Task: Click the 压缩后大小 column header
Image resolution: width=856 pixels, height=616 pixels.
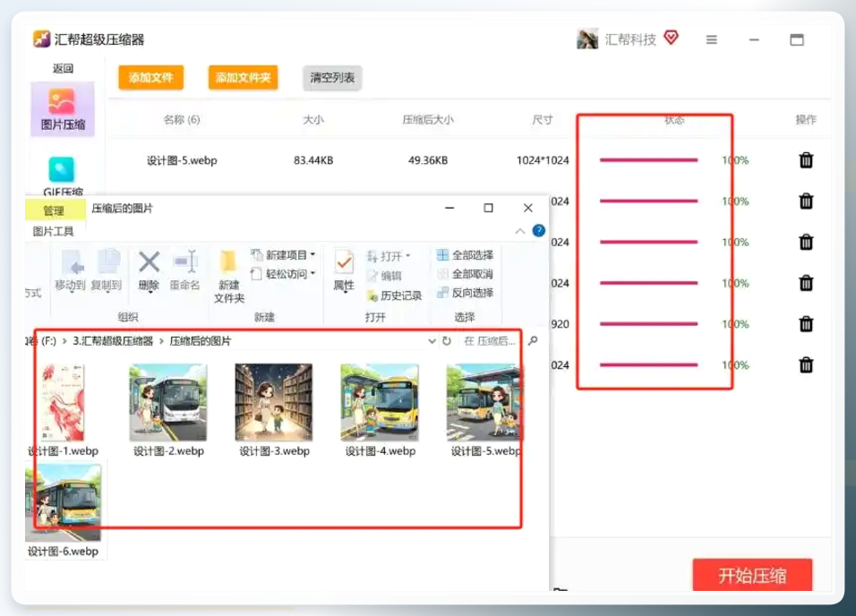Action: click(428, 120)
